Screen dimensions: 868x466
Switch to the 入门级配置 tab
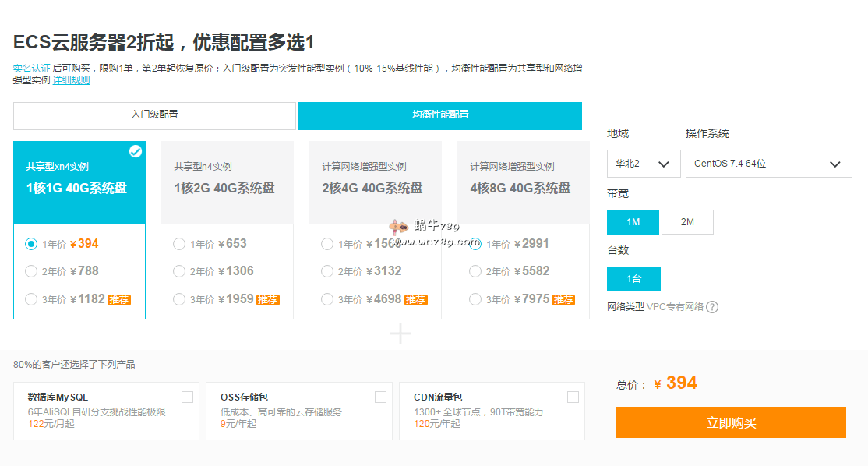[154, 115]
